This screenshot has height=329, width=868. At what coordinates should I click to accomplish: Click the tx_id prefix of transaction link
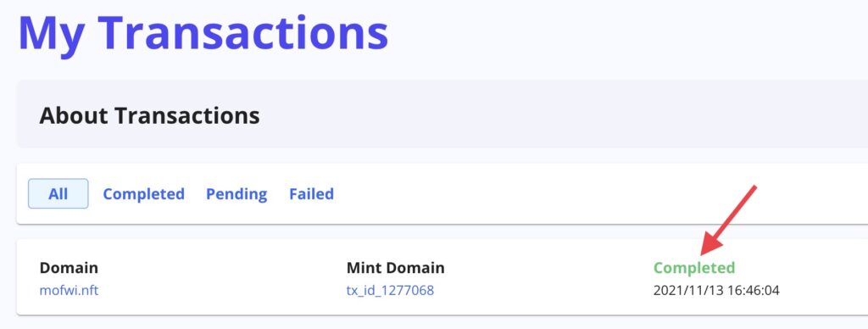point(362,291)
